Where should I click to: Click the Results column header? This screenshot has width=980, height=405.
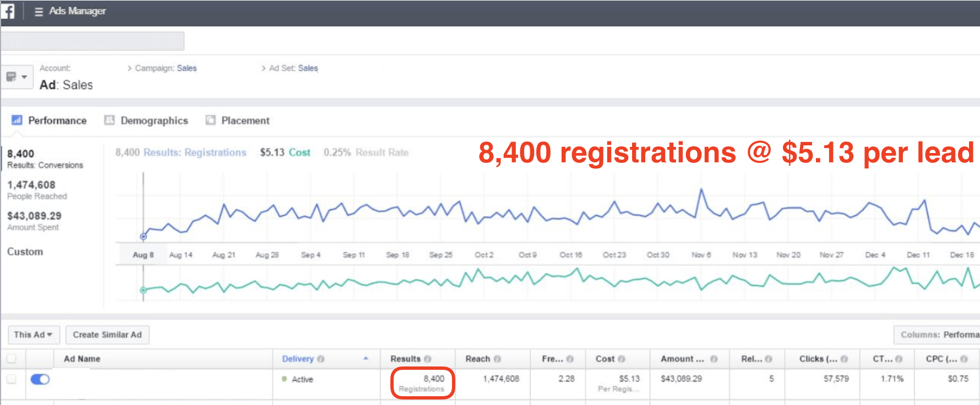tap(406, 359)
